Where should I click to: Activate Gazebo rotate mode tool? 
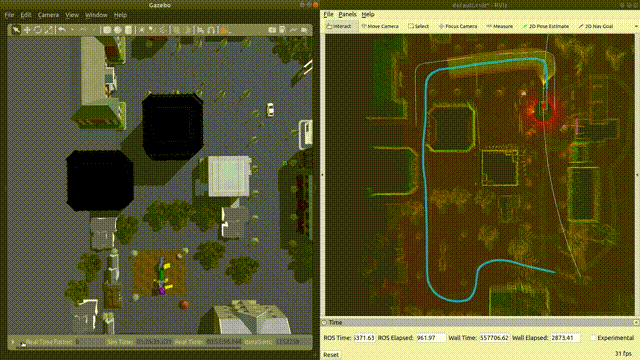point(38,30)
